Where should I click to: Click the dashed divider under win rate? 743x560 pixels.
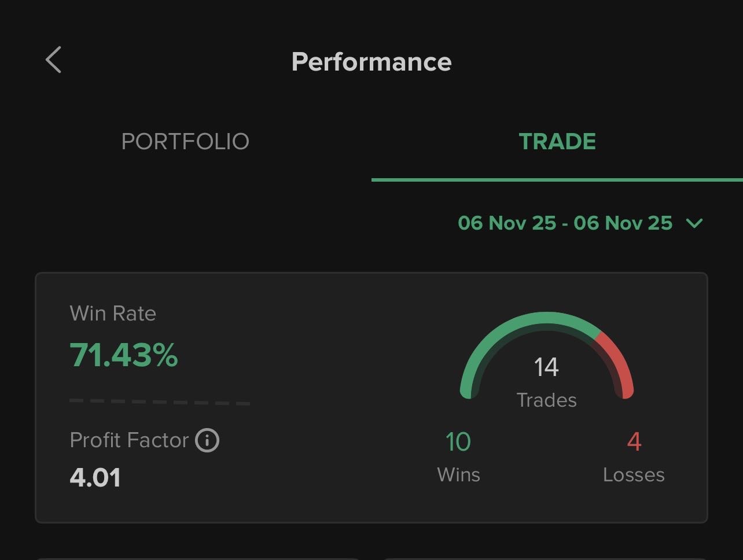pyautogui.click(x=160, y=401)
